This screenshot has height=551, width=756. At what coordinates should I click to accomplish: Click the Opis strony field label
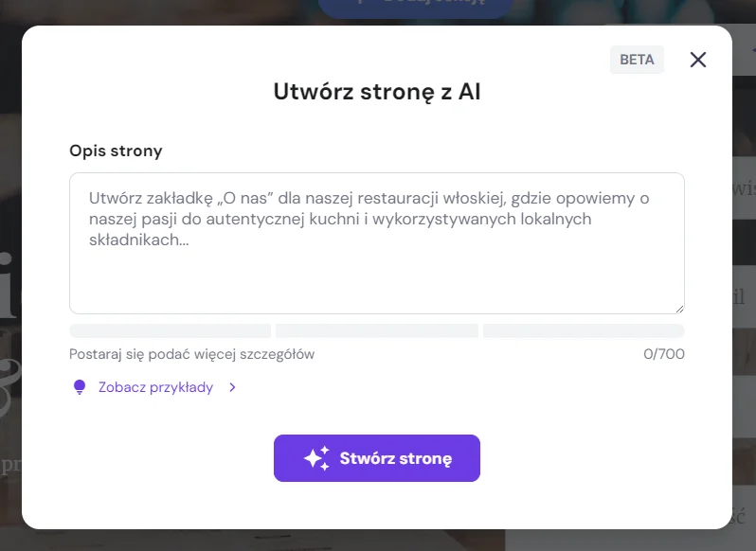tap(116, 151)
